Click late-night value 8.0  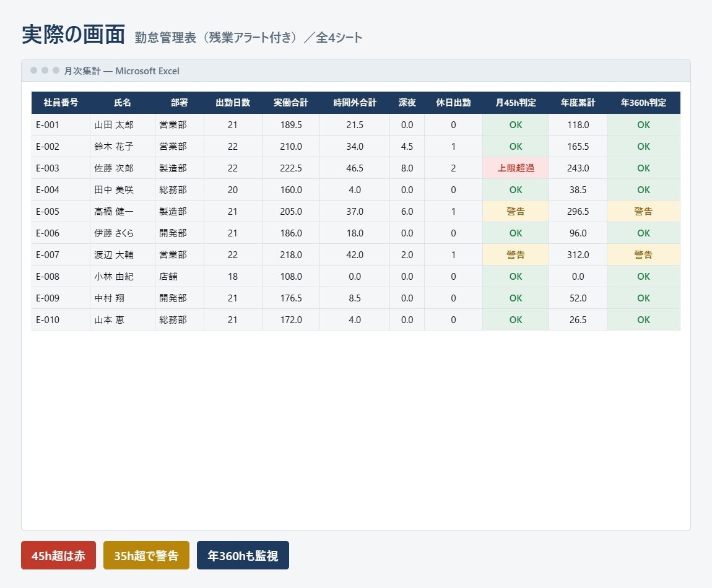tap(407, 168)
